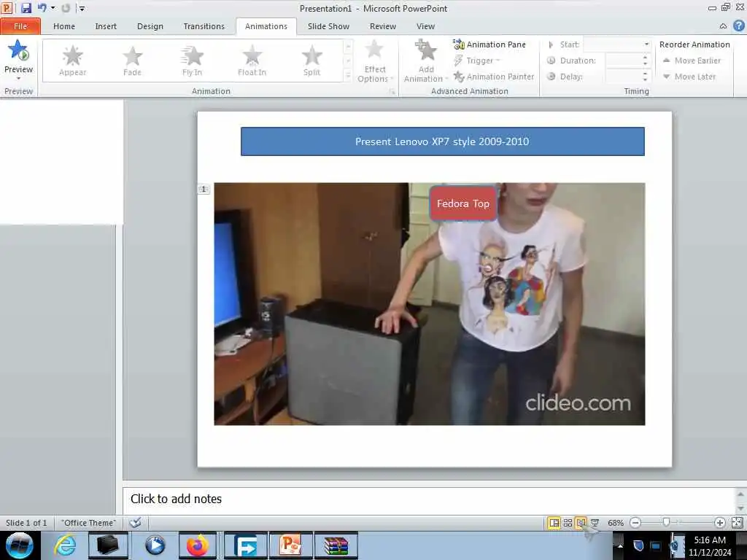747x560 pixels.
Task: Undo the last action
Action: 42,8
